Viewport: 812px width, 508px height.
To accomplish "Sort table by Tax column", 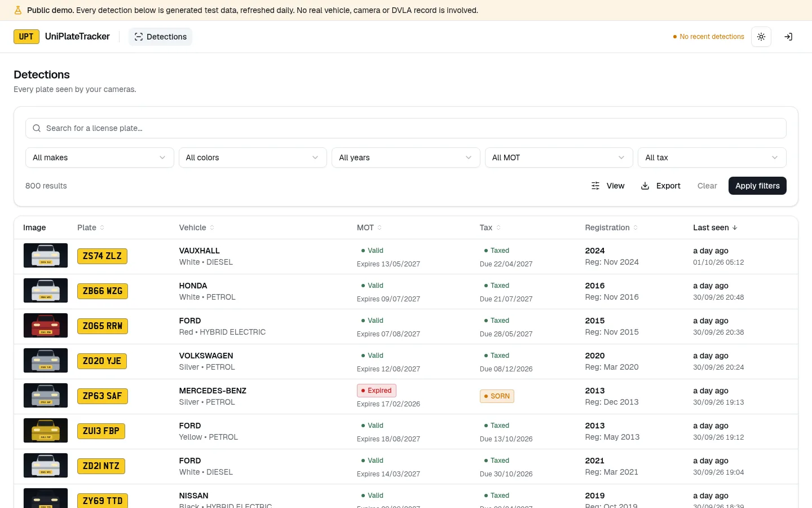I will (491, 227).
